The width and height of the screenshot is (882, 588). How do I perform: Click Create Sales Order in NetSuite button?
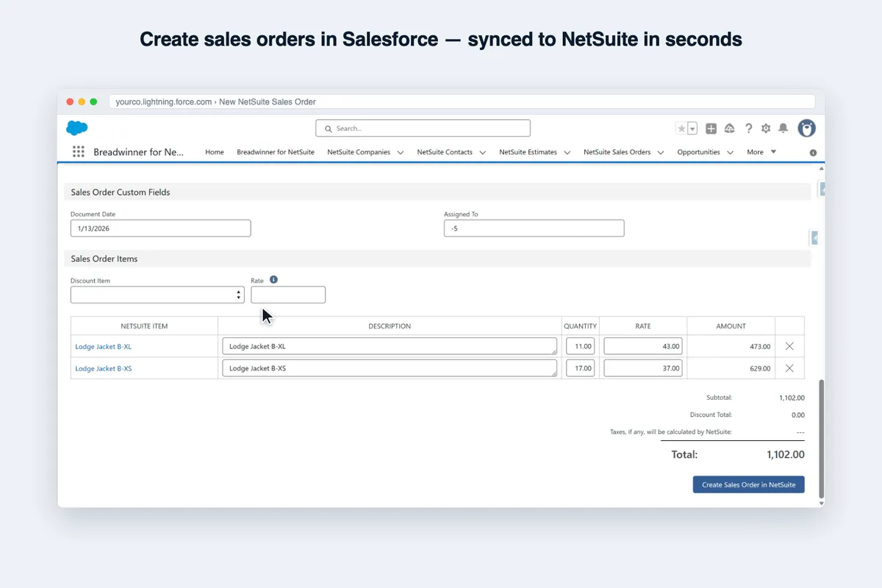click(749, 484)
